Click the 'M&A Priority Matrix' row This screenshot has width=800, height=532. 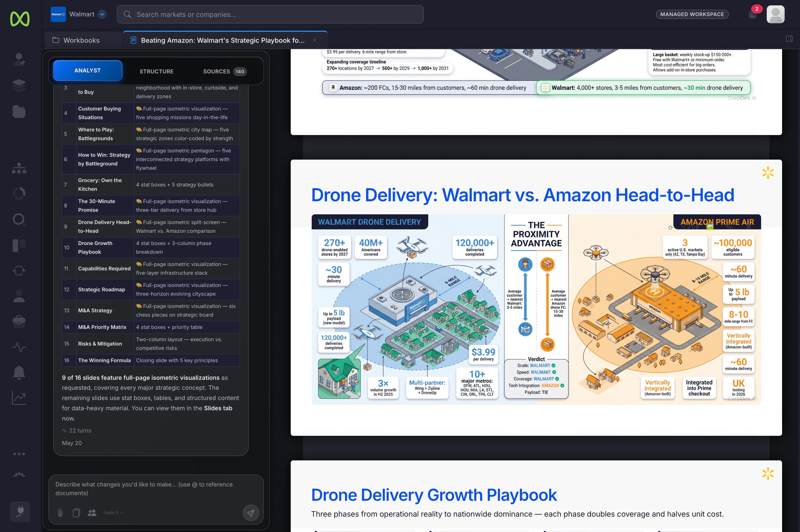coord(151,327)
